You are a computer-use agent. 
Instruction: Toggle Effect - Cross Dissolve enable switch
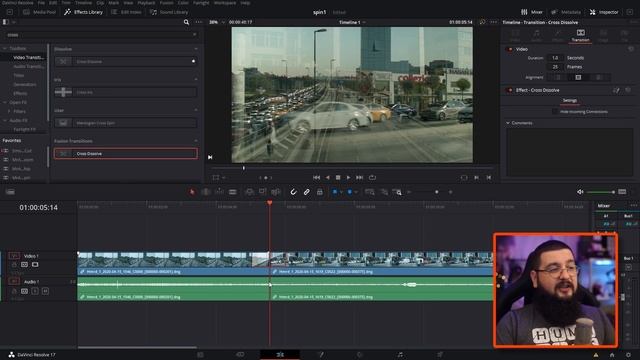(x=509, y=90)
